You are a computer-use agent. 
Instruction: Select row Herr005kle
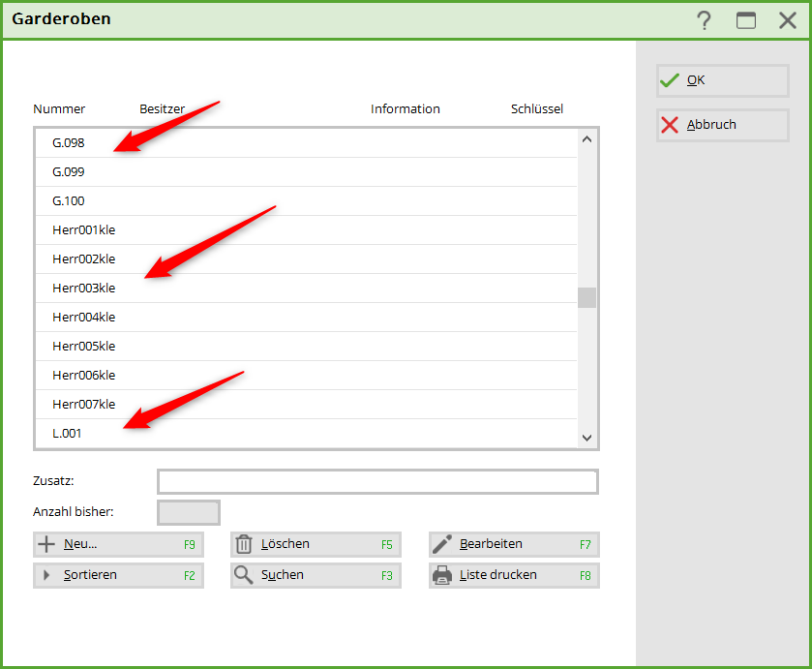[x=306, y=347]
